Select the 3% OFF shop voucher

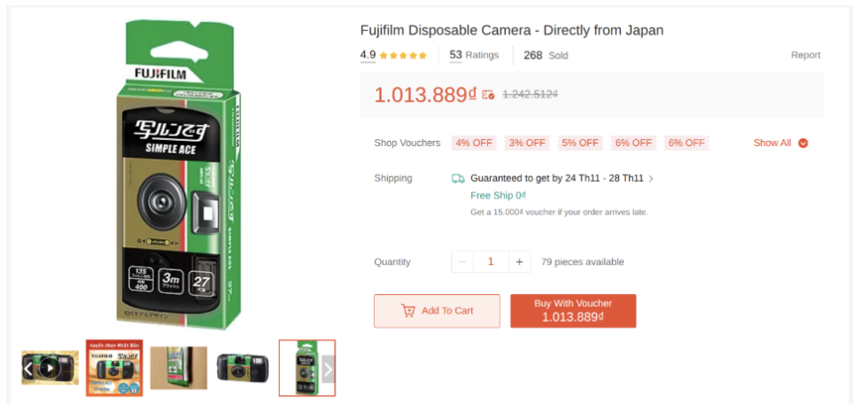[x=526, y=143]
